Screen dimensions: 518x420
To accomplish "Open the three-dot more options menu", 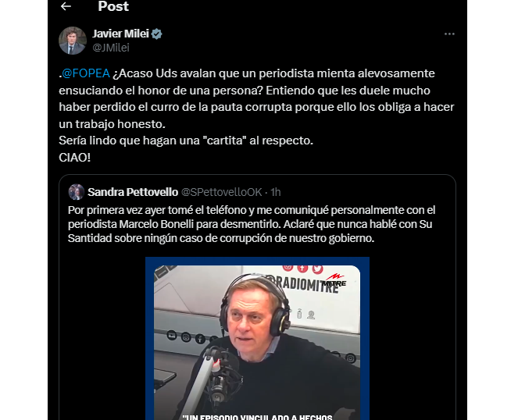I will click(449, 34).
